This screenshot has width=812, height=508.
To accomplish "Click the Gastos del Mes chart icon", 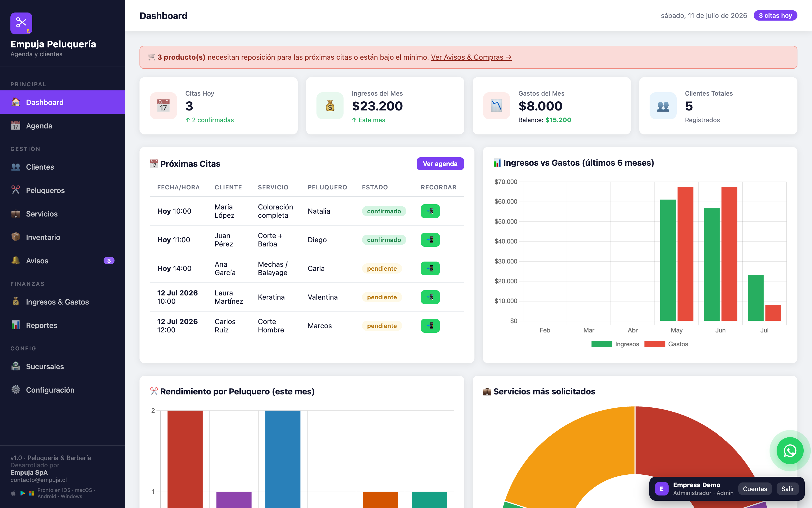I will coord(496,106).
